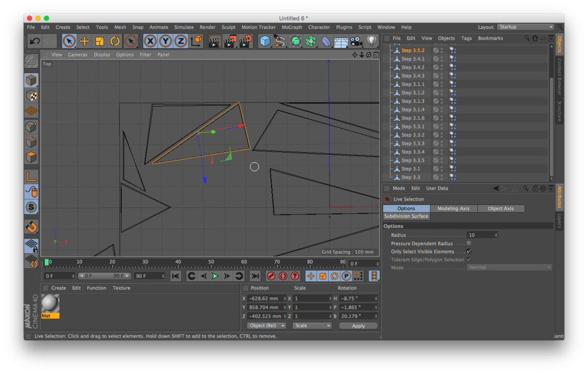This screenshot has width=588, height=374.
Task: Open the Layout Startup dropdown
Action: (525, 27)
